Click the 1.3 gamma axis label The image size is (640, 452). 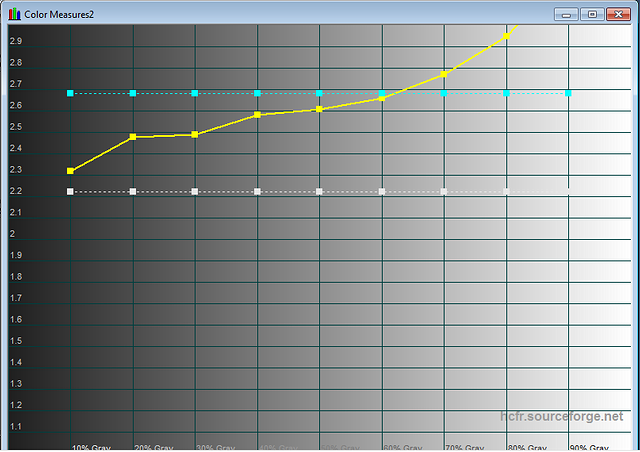(16, 384)
